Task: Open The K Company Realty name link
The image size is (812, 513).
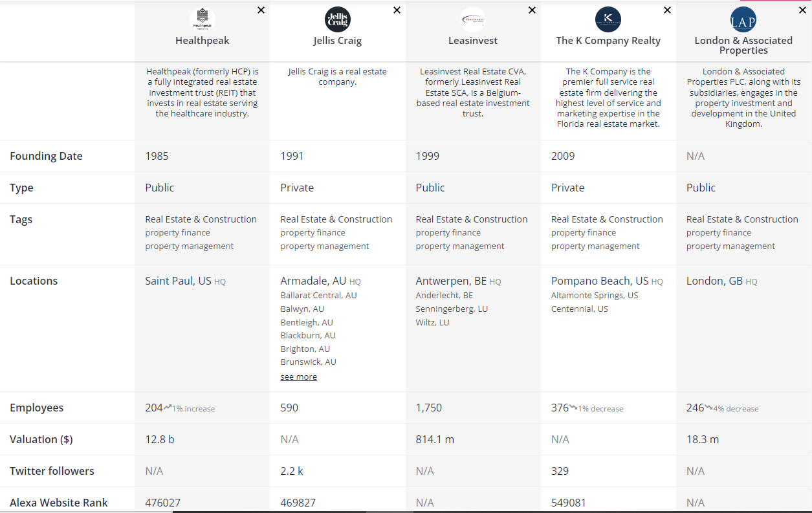Action: point(608,41)
